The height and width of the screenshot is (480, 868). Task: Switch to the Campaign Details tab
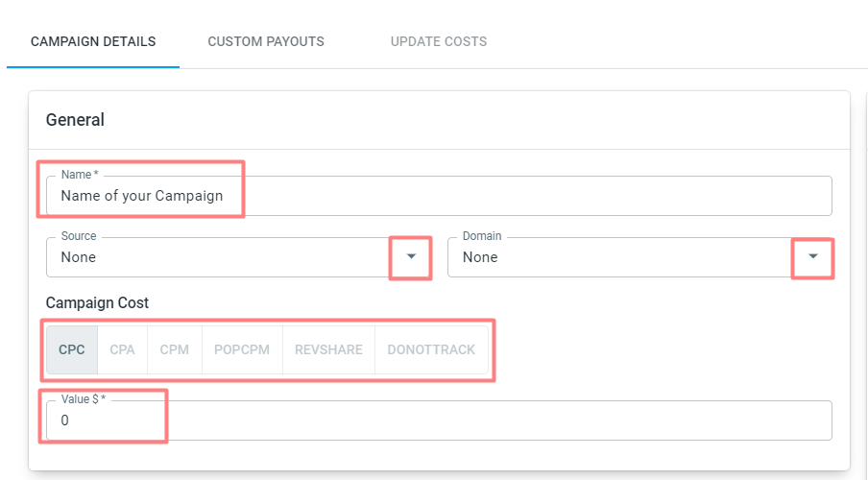(93, 41)
